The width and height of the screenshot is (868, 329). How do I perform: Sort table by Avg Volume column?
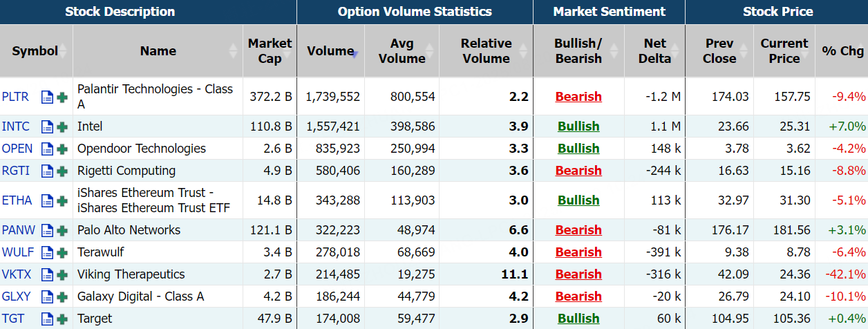point(402,51)
